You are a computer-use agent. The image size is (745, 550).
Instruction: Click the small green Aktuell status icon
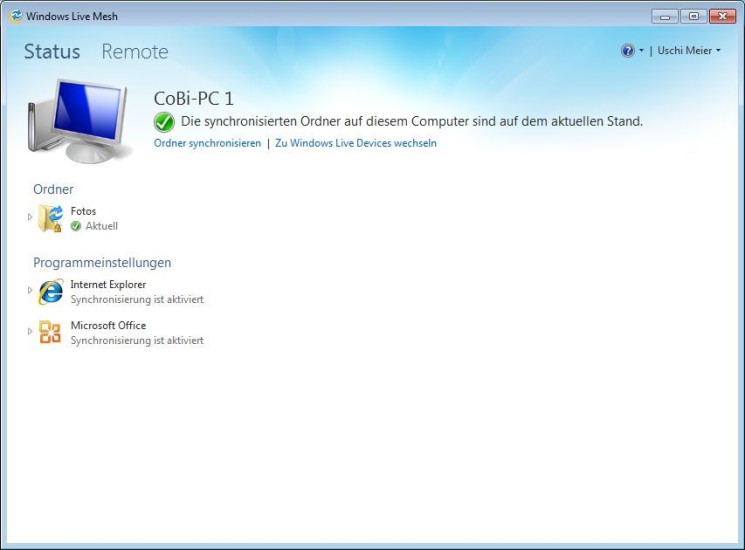(76, 227)
